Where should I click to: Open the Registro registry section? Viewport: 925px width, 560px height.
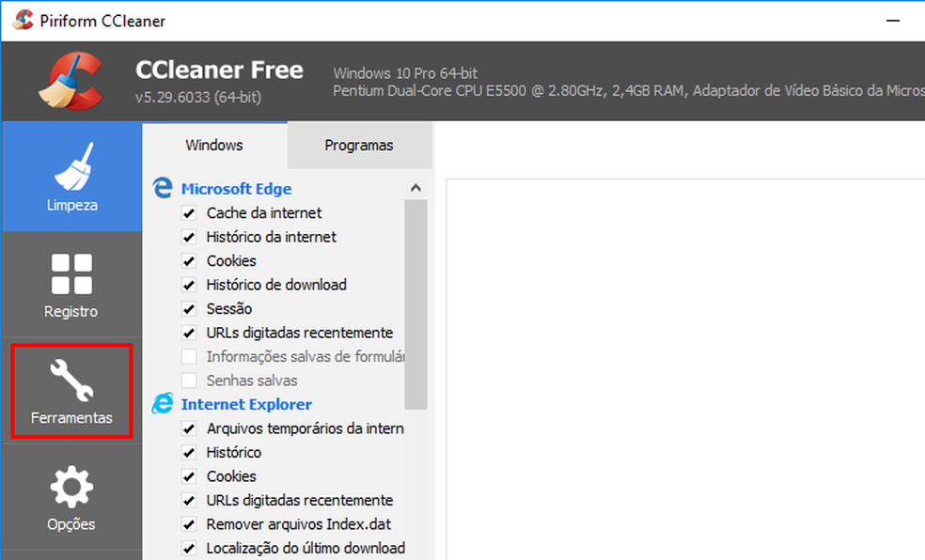[x=72, y=284]
